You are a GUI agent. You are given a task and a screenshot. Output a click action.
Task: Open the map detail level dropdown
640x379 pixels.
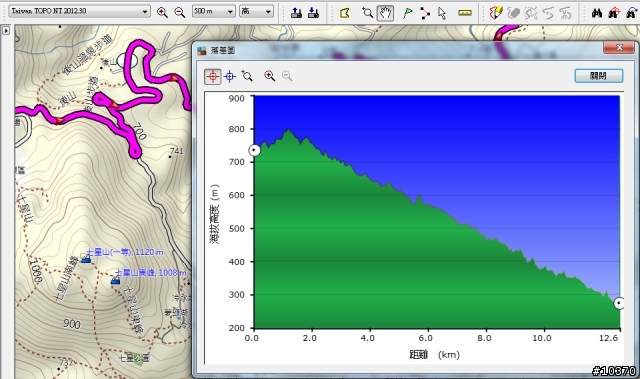256,11
